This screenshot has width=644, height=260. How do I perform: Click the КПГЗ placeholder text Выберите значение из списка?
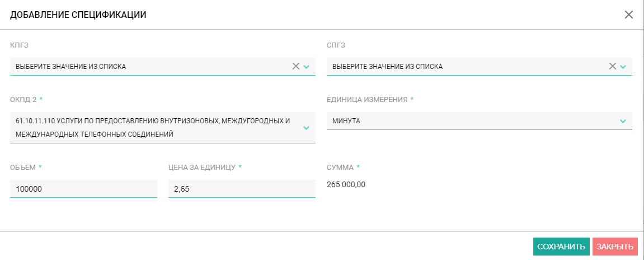point(70,67)
